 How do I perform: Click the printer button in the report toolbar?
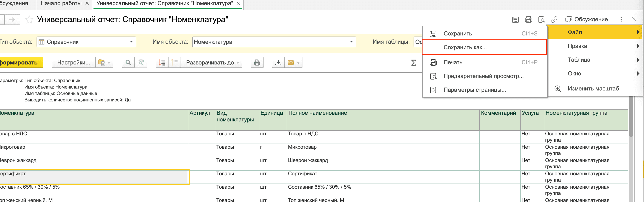[x=257, y=63]
